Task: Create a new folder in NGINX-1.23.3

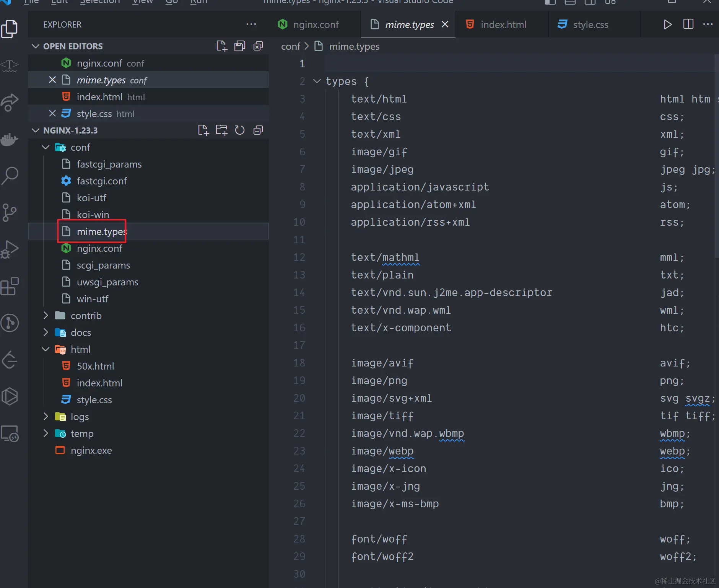Action: click(x=221, y=130)
